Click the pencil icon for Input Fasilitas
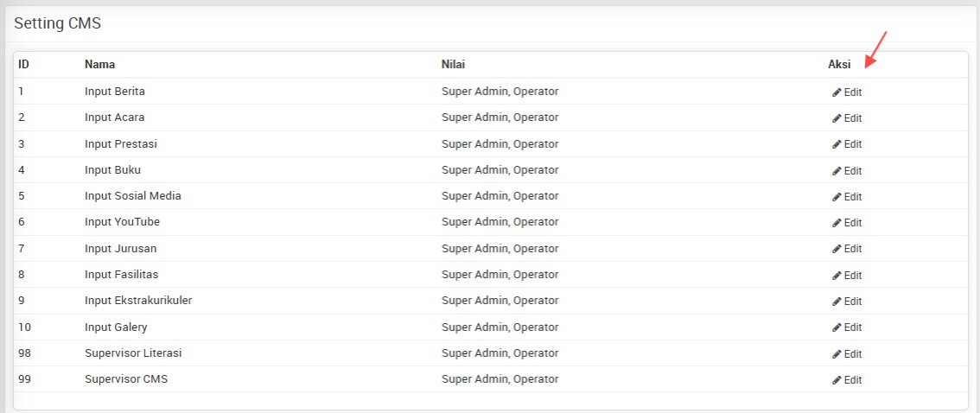Viewport: 980px width, 413px height. pyautogui.click(x=837, y=276)
